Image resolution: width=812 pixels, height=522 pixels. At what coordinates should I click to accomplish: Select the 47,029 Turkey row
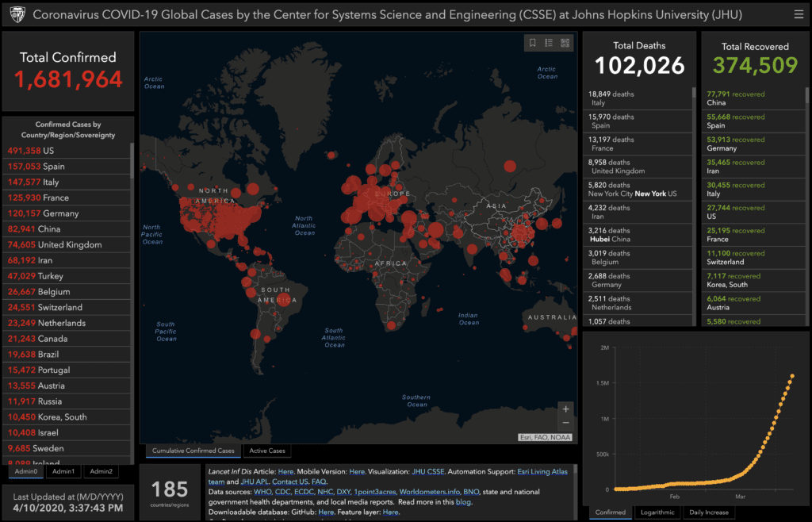(x=67, y=276)
